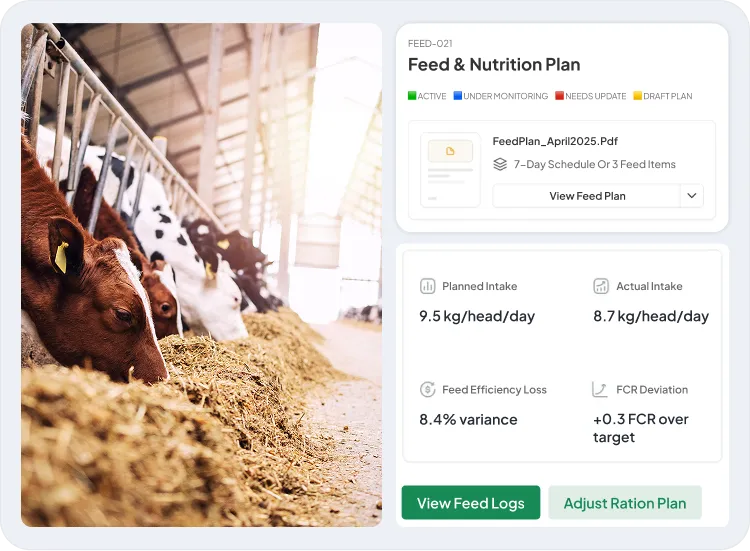Viewport: 750px width, 551px height.
Task: Select the yellow Draft Plan status square
Action: 637,96
